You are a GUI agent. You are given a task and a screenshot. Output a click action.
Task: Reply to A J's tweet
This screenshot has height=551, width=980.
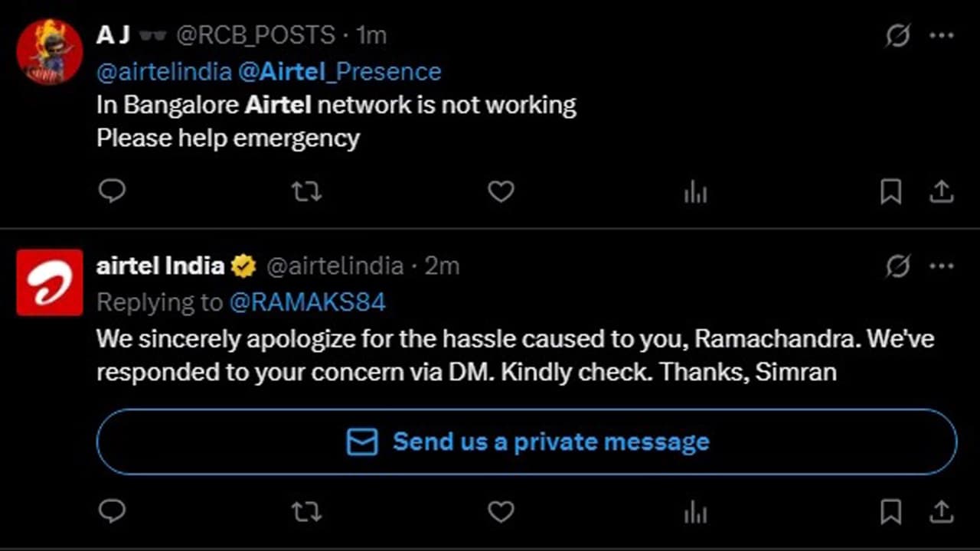(113, 191)
